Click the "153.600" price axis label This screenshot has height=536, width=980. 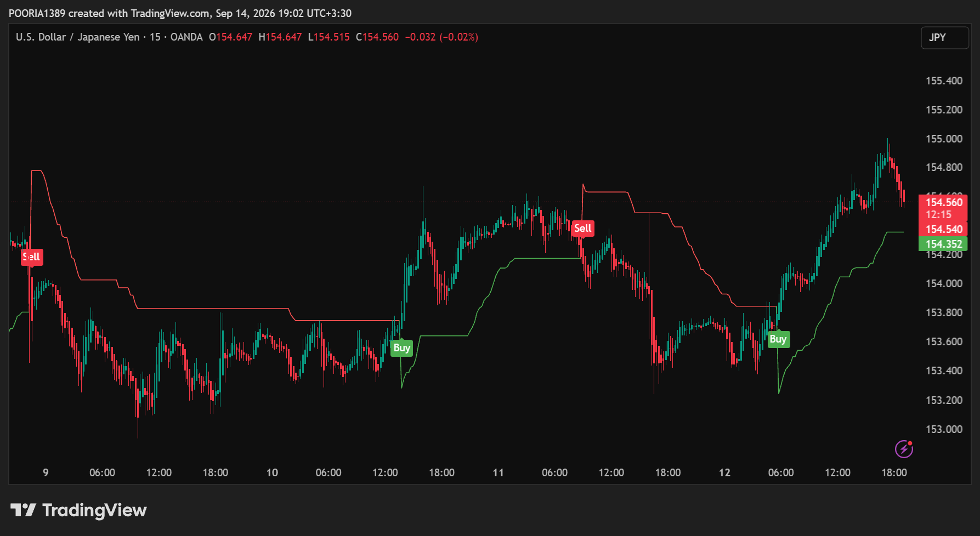(944, 341)
